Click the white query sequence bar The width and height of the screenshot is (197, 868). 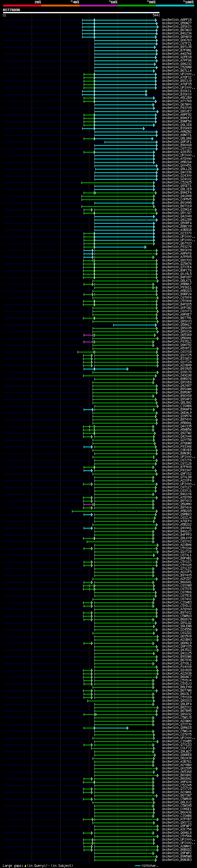tap(81, 12)
